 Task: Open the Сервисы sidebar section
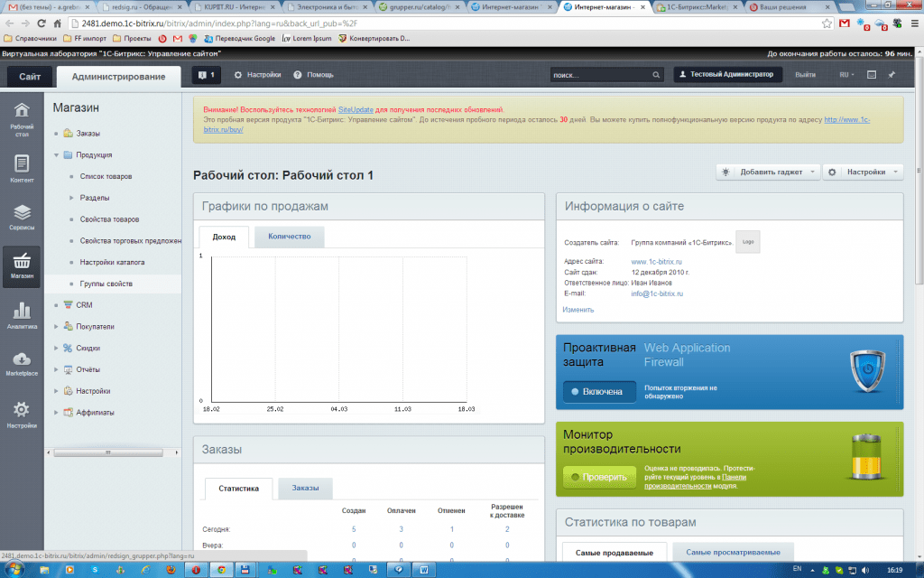click(22, 217)
